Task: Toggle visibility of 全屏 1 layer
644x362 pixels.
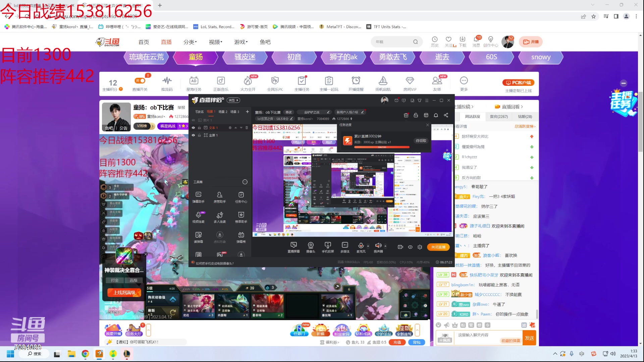Action: point(193,135)
